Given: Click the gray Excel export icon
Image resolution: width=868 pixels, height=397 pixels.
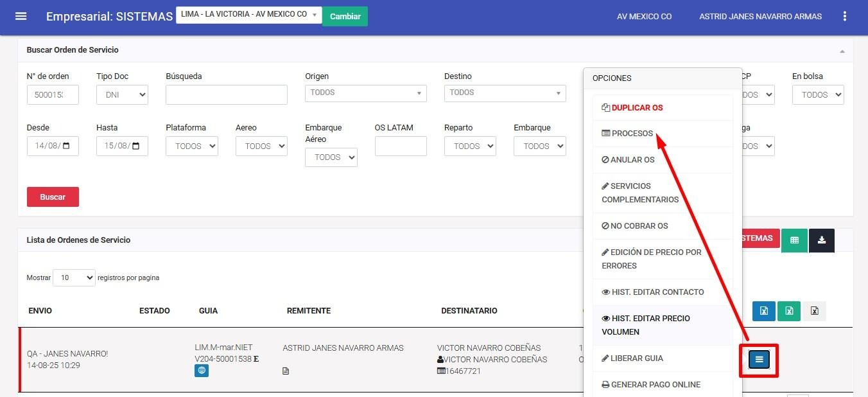Looking at the screenshot, I should (814, 311).
